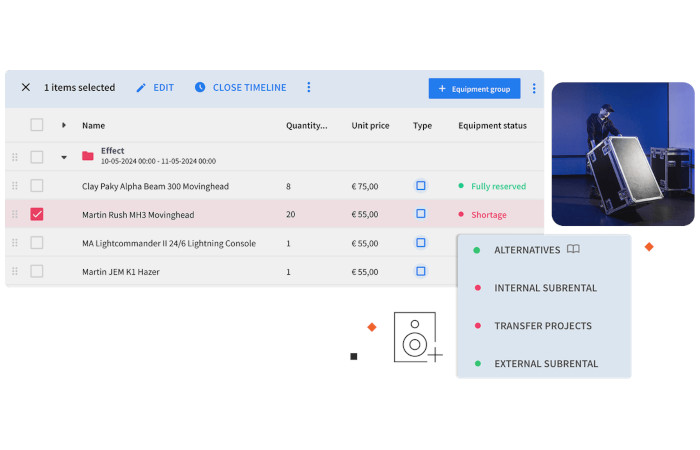This screenshot has height=450, width=700.
Task: Select ALTERNATIVES from the dropdown
Action: pyautogui.click(x=527, y=250)
